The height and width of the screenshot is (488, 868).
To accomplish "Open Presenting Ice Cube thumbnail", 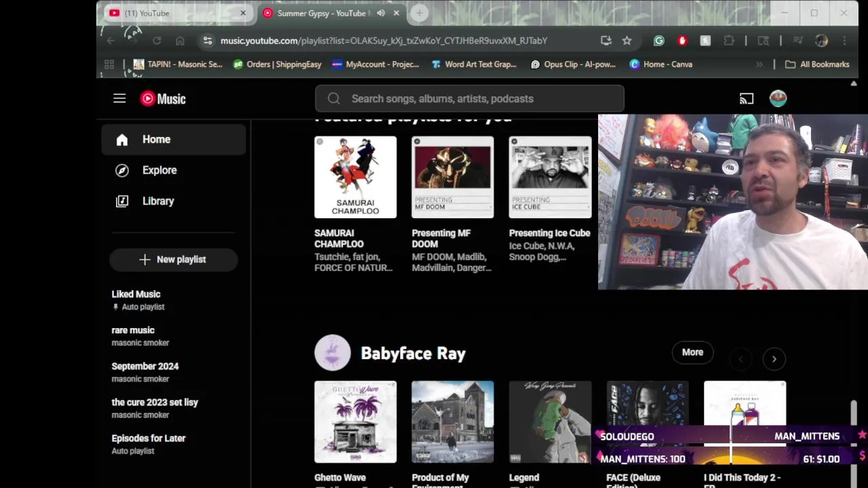I will [x=550, y=177].
